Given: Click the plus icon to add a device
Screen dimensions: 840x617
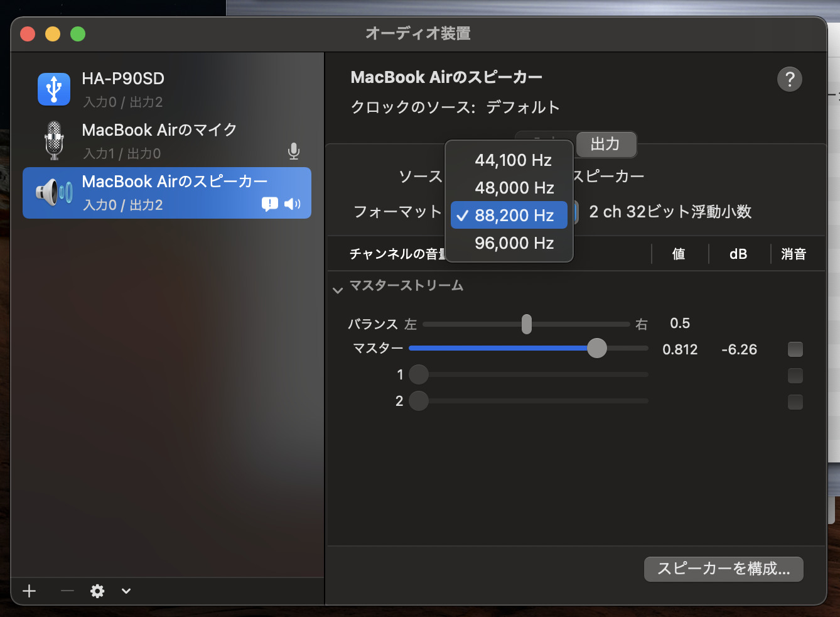Looking at the screenshot, I should [30, 591].
